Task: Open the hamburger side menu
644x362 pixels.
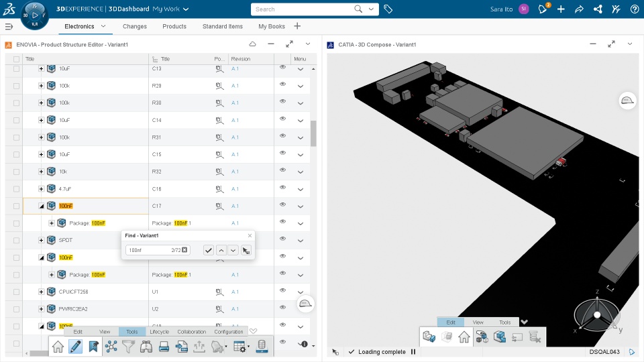Action: 9,27
